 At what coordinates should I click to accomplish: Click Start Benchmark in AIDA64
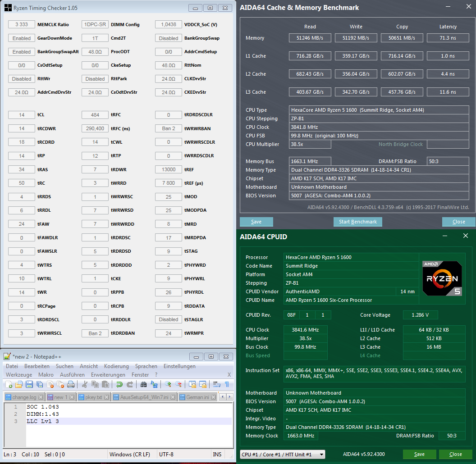358,222
